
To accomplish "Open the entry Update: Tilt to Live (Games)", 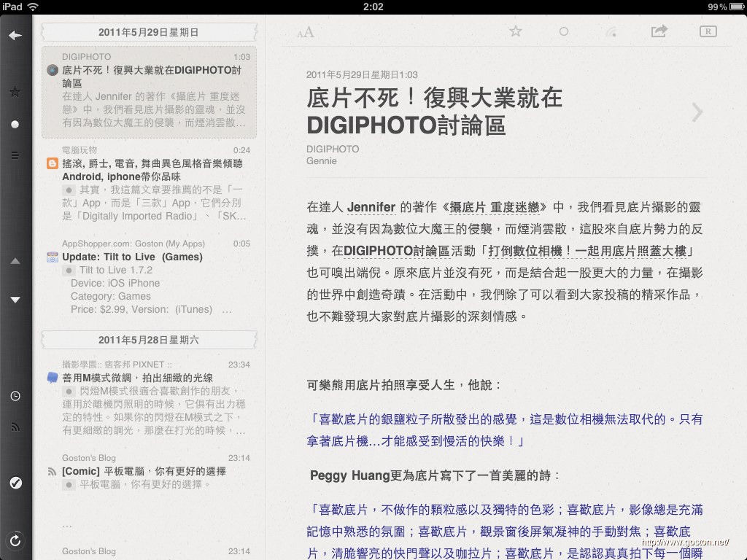I will click(149, 276).
